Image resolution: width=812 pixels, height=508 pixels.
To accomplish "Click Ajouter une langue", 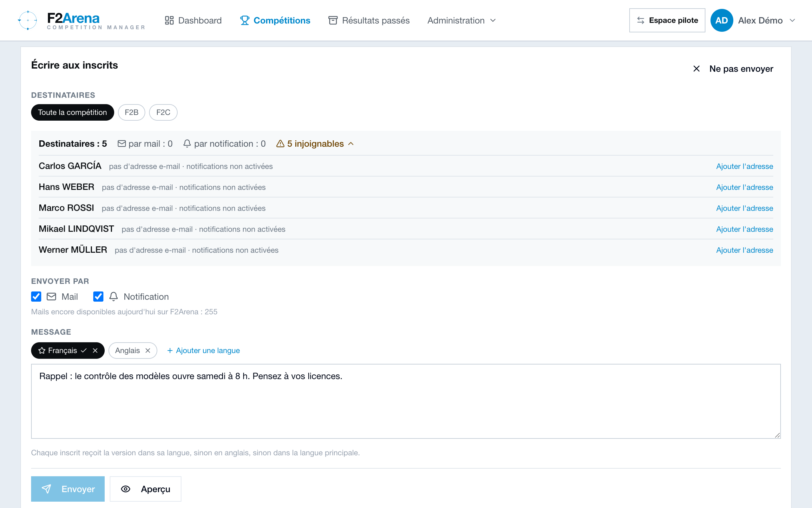I will point(203,351).
